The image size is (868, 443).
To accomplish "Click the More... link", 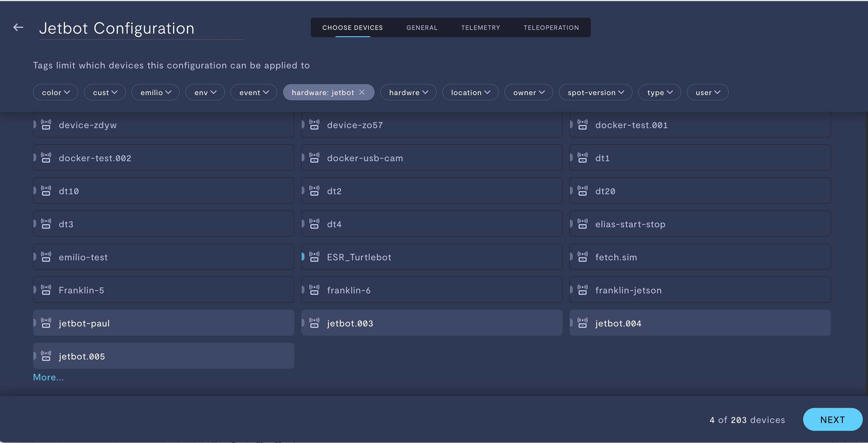I will click(x=48, y=377).
